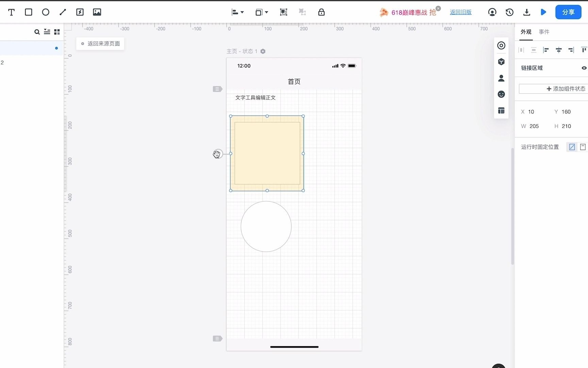Viewport: 588px width, 368px height.
Task: Select the Image tool
Action: (97, 12)
